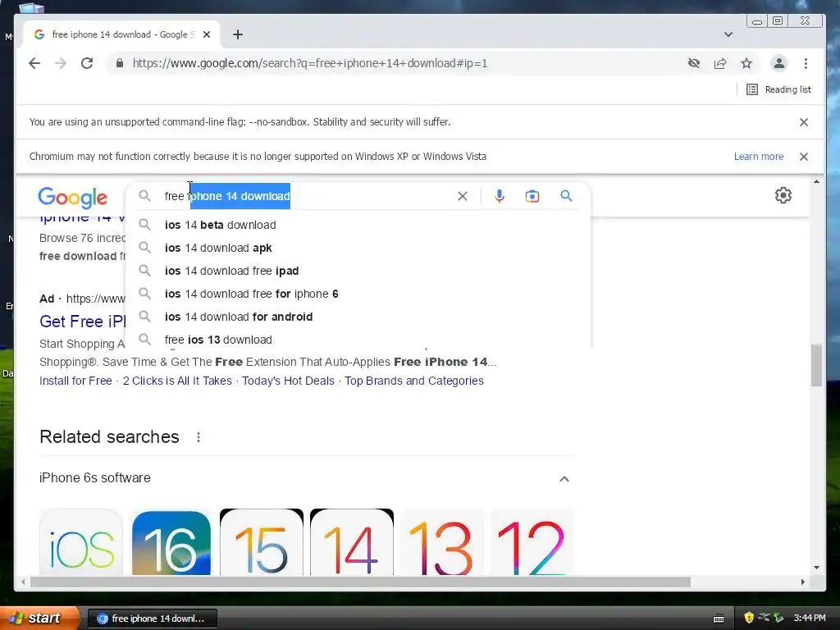The height and width of the screenshot is (630, 840).
Task: Share this page using the share icon
Action: [720, 63]
